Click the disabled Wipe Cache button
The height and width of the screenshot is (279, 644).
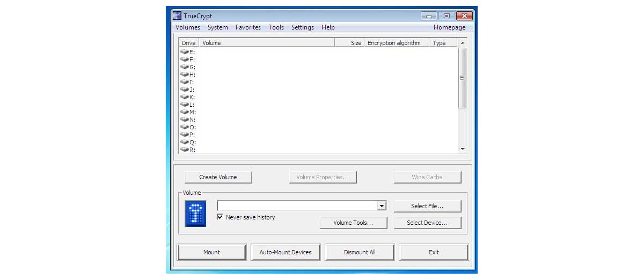click(427, 177)
